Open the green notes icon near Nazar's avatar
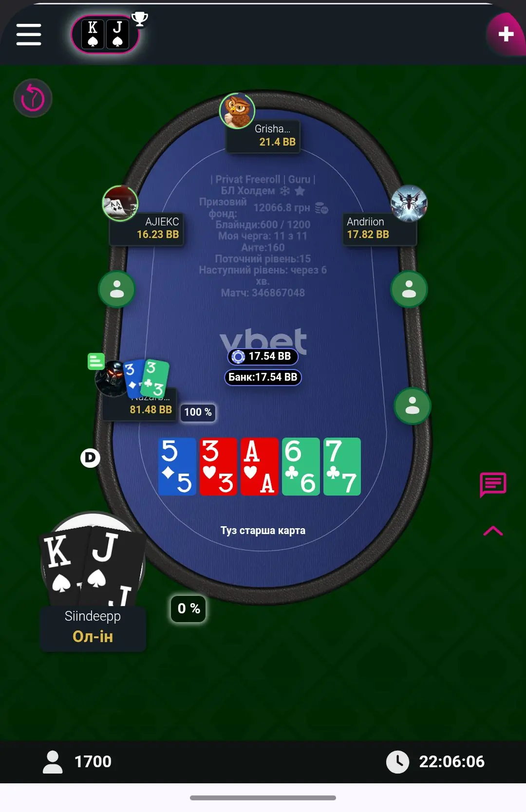This screenshot has height=812, width=526. pyautogui.click(x=96, y=361)
